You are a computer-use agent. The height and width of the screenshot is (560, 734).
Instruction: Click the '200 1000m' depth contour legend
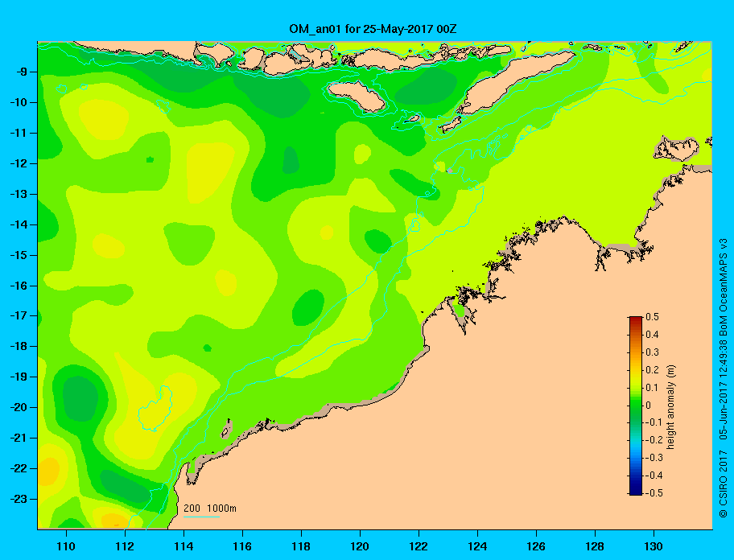click(x=210, y=508)
